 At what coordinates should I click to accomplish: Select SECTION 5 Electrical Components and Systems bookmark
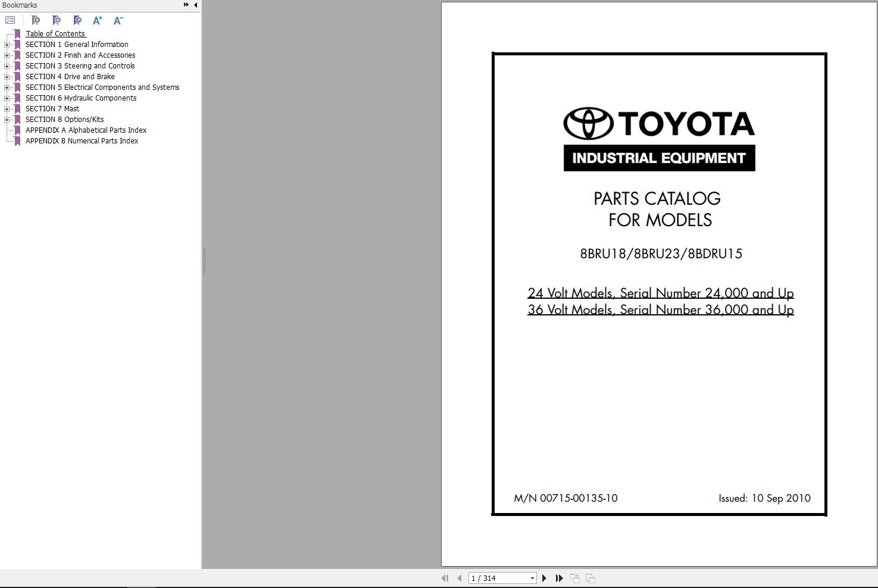coord(102,87)
